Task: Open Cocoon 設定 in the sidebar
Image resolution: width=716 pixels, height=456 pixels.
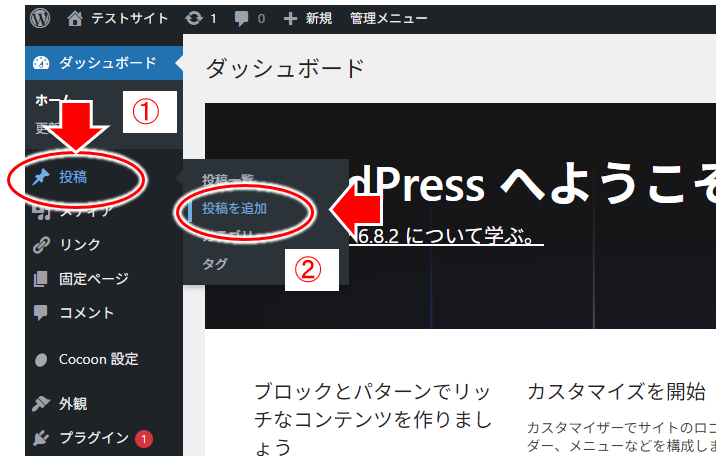Action: click(x=99, y=359)
